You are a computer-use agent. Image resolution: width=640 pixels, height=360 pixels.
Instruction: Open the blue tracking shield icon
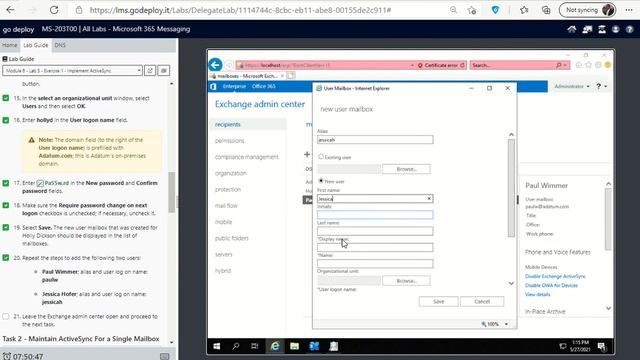(495, 10)
